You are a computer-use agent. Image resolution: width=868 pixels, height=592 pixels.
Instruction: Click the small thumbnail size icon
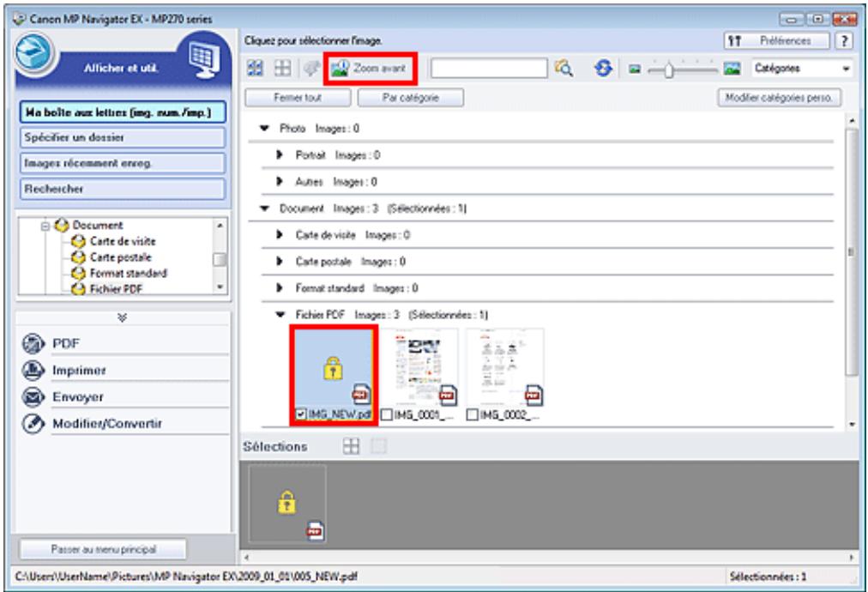(x=635, y=69)
